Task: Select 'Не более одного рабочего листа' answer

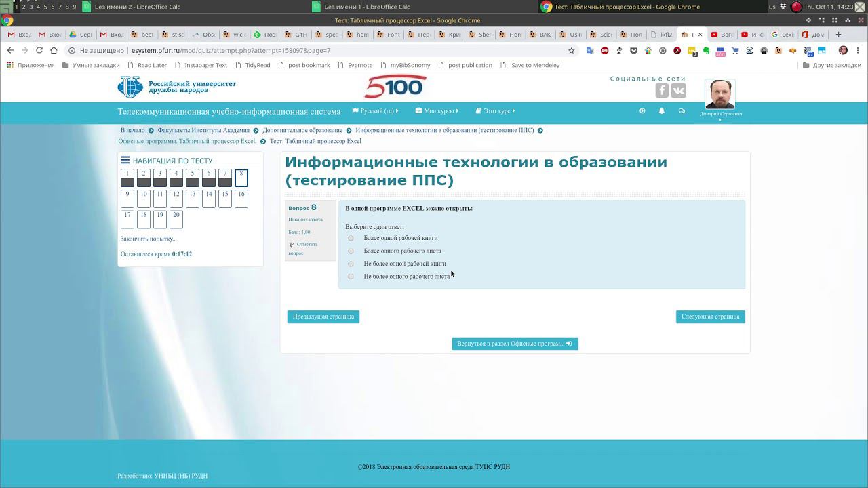Action: tap(351, 277)
